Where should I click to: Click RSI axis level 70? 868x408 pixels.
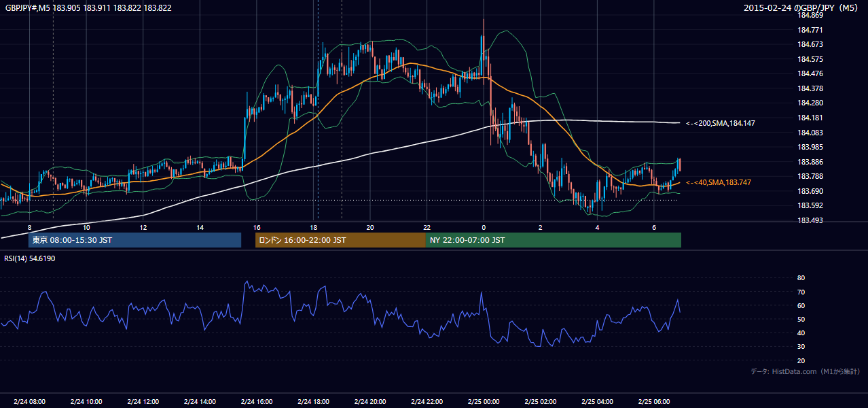pos(801,292)
